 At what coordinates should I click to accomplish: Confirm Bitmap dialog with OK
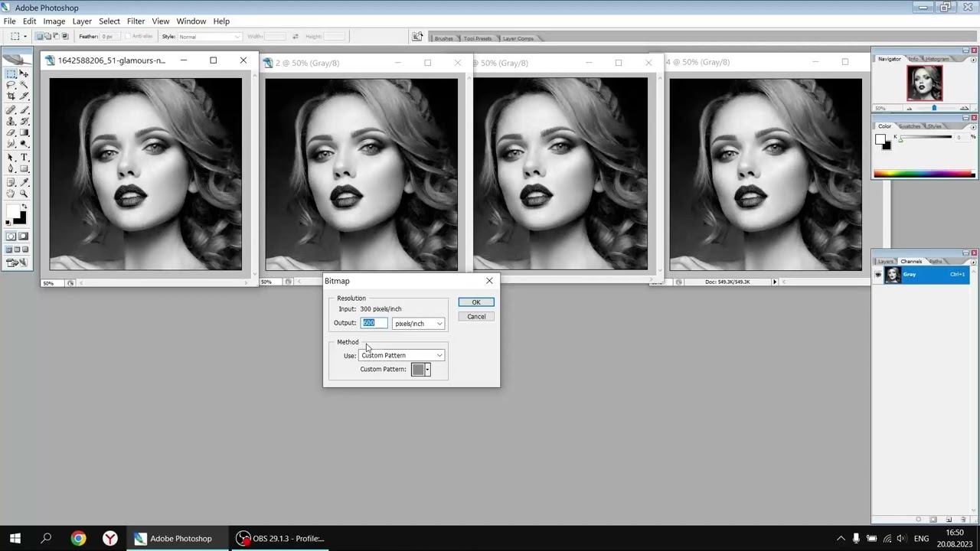(476, 302)
